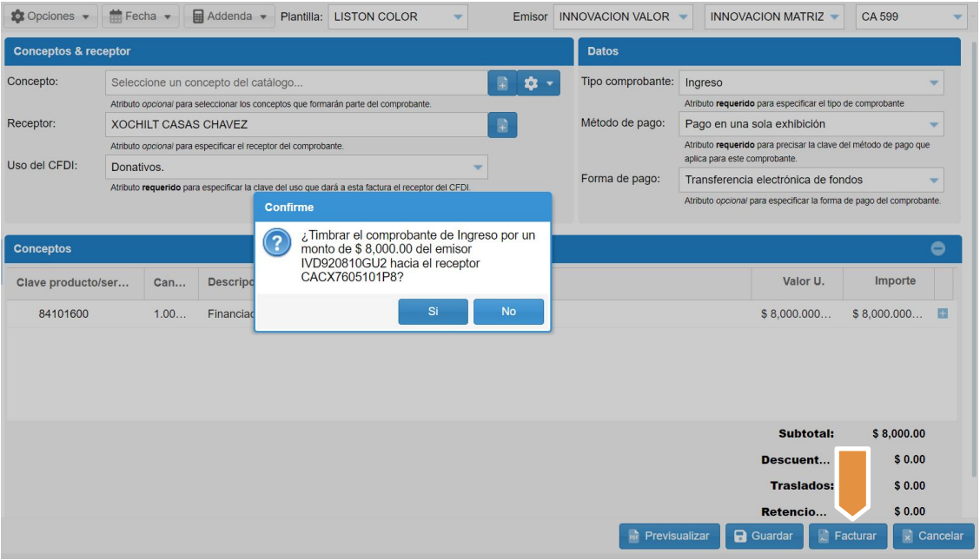Click the Guardar button
The width and height of the screenshot is (980, 560).
coord(764,537)
